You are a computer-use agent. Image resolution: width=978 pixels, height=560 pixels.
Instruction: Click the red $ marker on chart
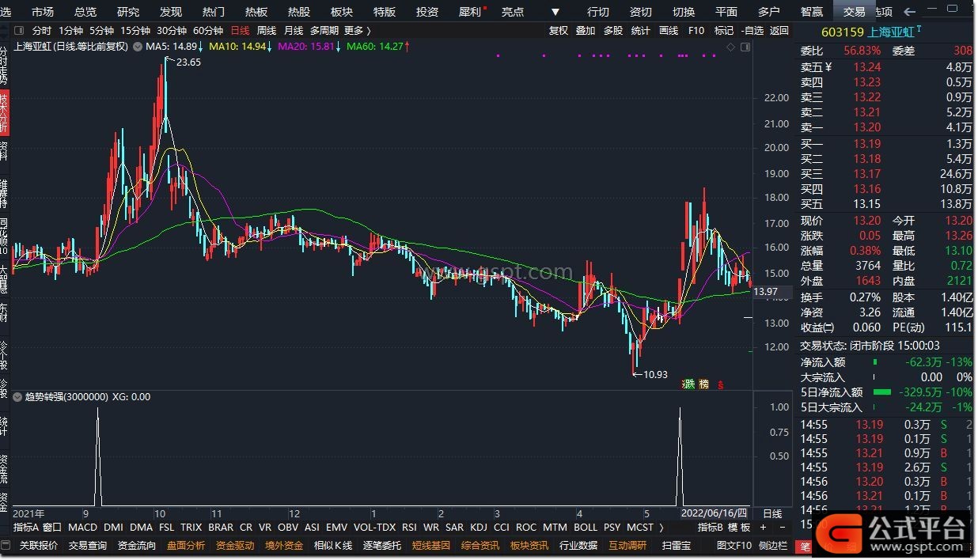[720, 385]
